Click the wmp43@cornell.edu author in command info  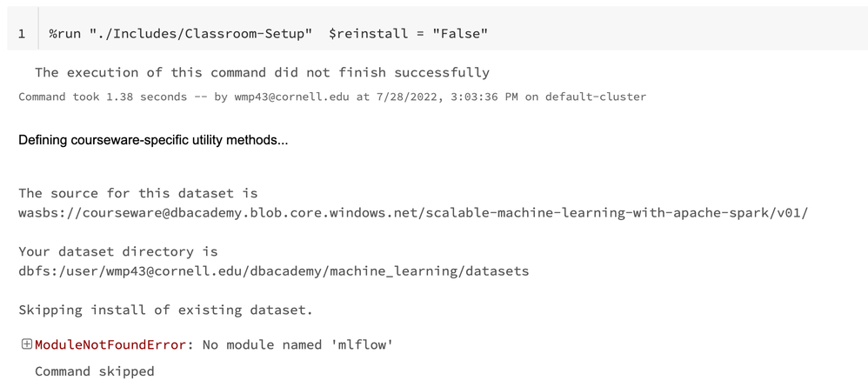[291, 97]
